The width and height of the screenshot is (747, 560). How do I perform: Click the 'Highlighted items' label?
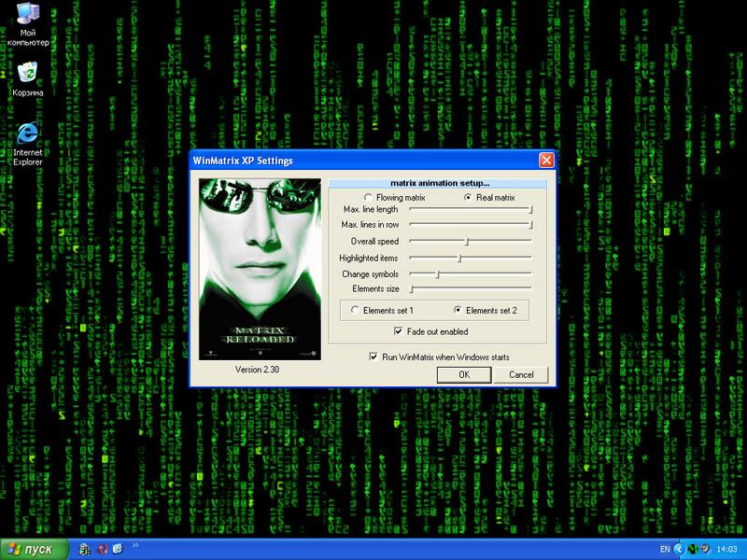pyautogui.click(x=368, y=258)
